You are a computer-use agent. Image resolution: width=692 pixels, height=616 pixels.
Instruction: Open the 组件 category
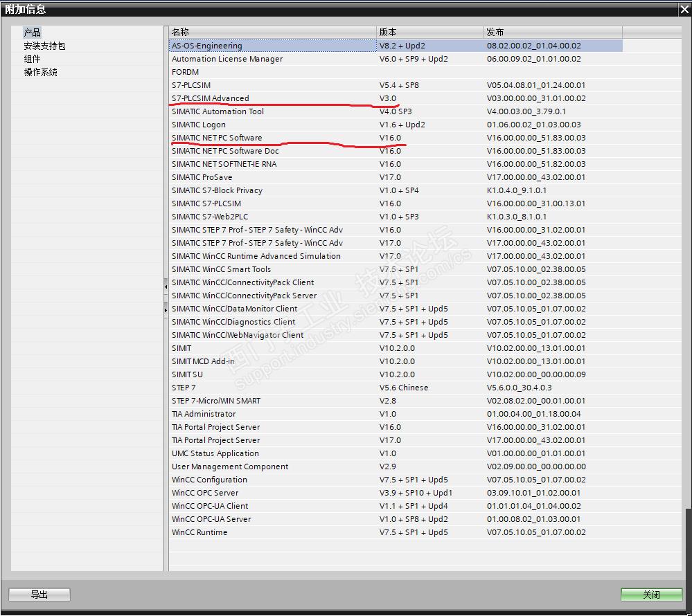(33, 59)
